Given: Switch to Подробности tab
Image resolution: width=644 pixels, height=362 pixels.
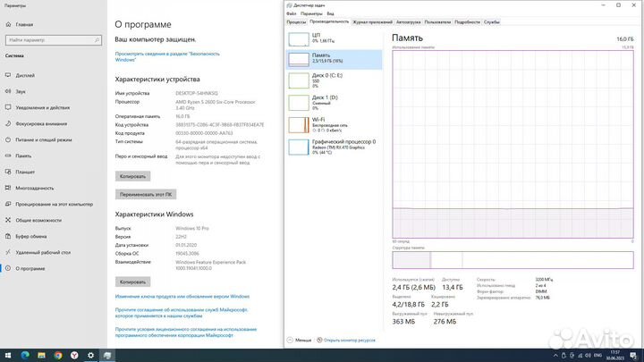Looking at the screenshot, I should (x=467, y=22).
